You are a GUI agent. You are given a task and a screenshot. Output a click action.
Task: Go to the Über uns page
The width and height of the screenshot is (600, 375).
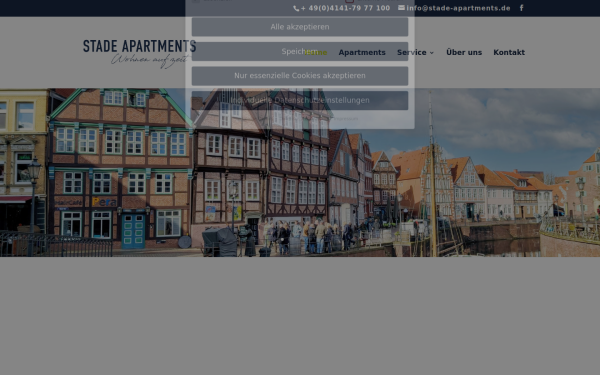point(464,52)
